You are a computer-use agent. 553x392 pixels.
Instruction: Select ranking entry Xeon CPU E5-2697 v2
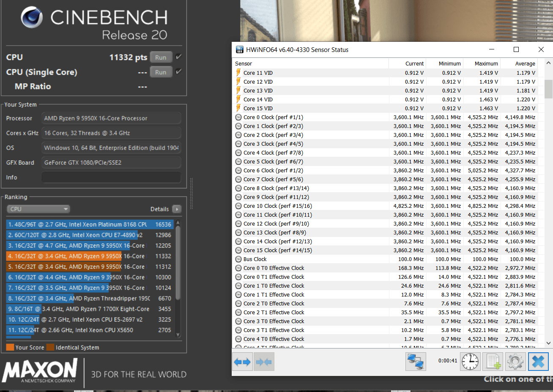click(x=90, y=319)
